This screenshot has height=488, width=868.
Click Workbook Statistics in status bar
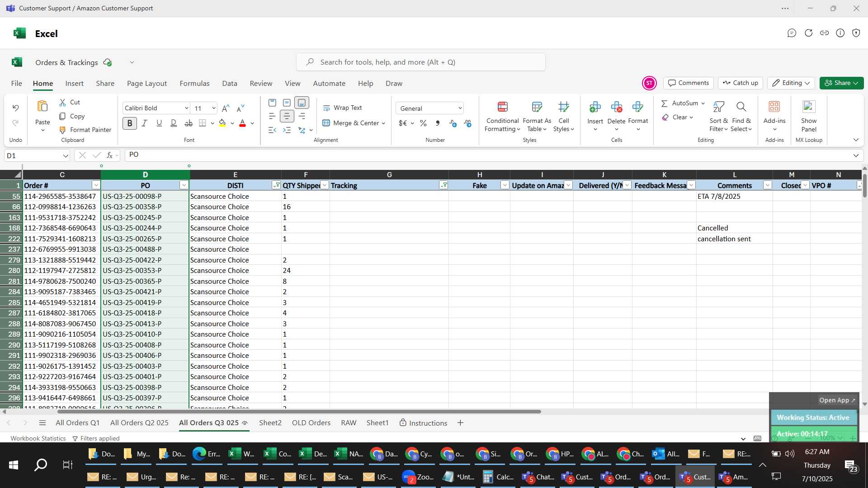point(38,438)
